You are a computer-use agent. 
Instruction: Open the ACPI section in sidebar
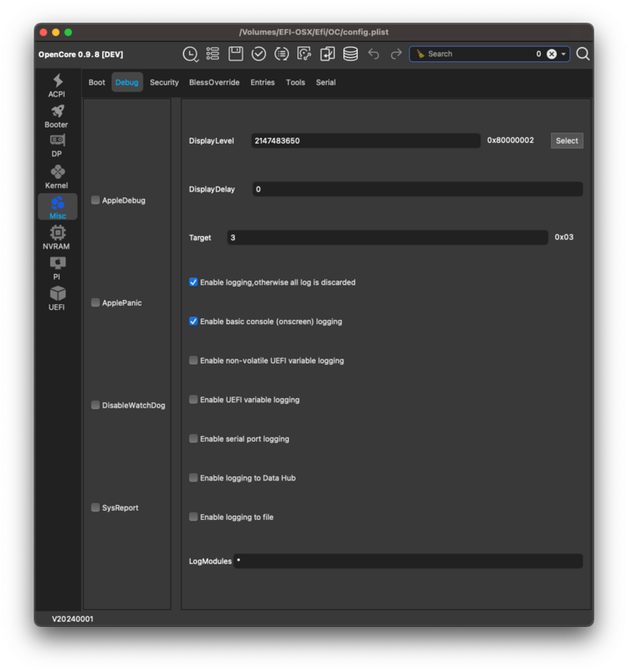click(57, 85)
